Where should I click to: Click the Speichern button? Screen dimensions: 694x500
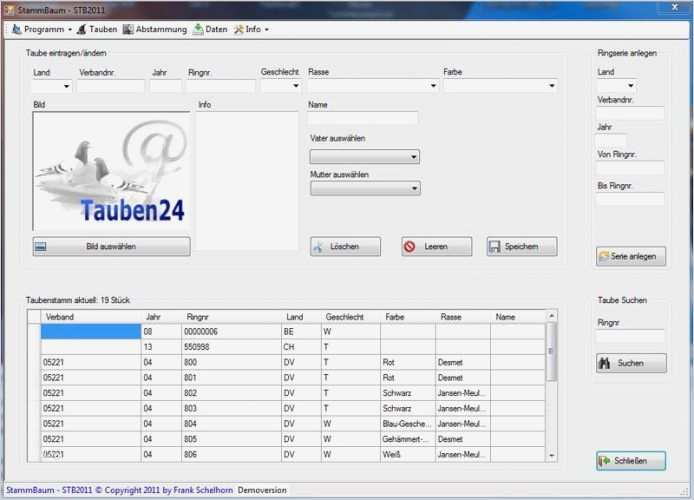[x=522, y=246]
